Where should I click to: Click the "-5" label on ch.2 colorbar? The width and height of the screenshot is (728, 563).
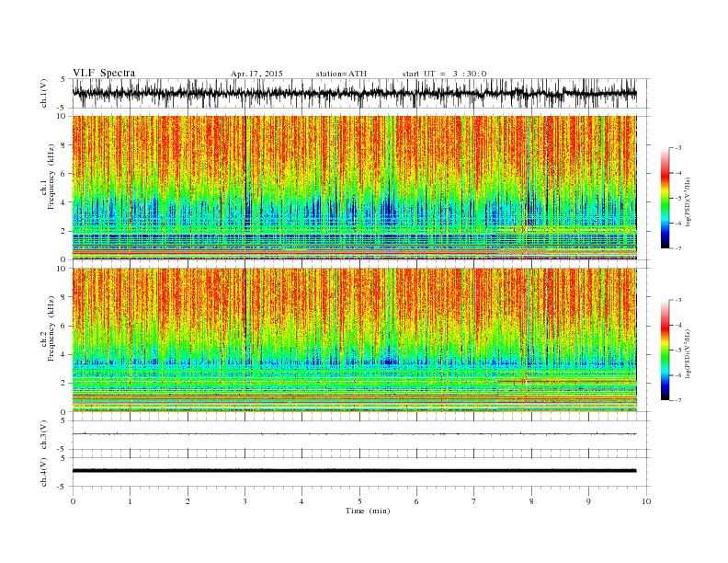tap(678, 350)
